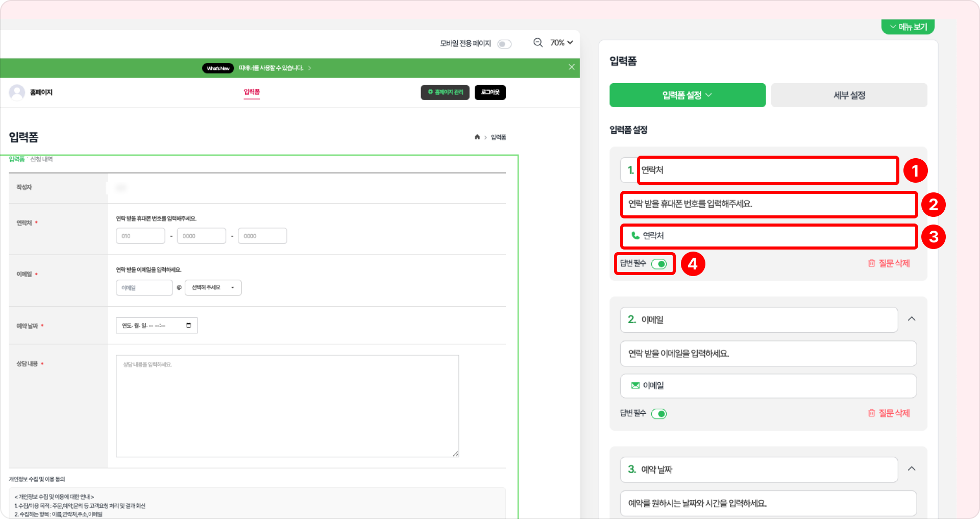Viewport: 980px width, 519px height.
Task: Click the envelope icon in the 이메일 type field
Action: pos(635,385)
